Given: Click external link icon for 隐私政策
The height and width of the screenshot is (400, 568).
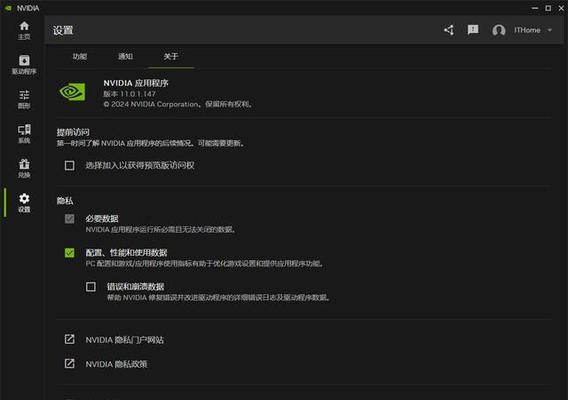Looking at the screenshot, I should point(70,363).
